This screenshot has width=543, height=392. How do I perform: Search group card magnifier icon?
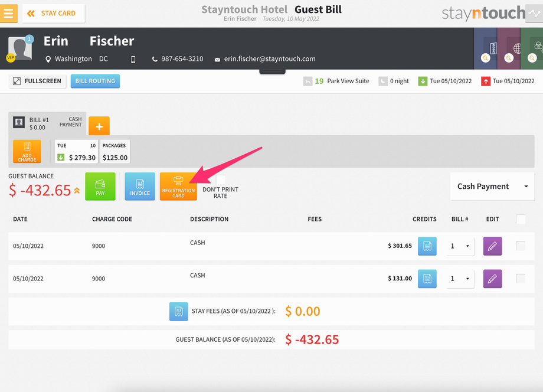pyautogui.click(x=532, y=58)
